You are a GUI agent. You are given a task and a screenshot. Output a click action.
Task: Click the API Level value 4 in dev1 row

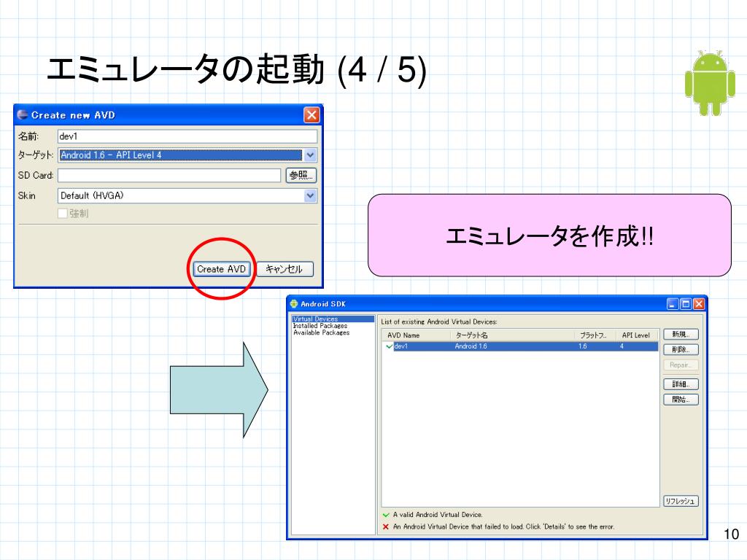coord(622,346)
